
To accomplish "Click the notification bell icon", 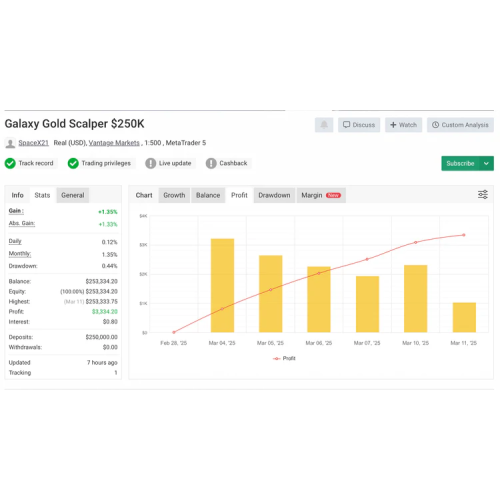I will (x=324, y=125).
